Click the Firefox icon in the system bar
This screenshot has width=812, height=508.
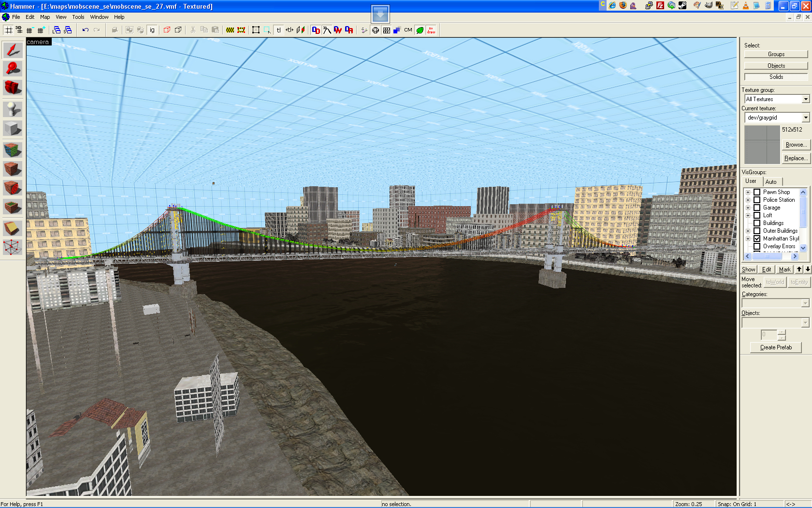pyautogui.click(x=623, y=5)
